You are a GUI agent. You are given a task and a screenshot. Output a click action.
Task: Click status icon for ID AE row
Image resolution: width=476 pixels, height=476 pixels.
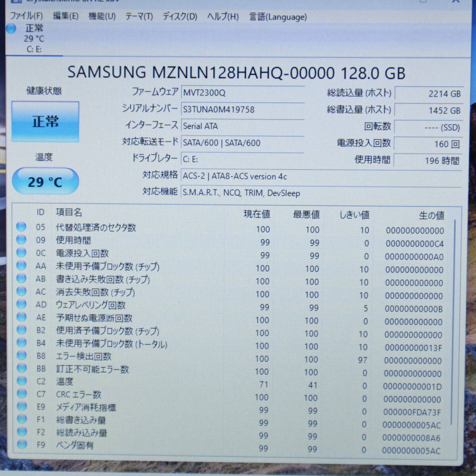[21, 317]
